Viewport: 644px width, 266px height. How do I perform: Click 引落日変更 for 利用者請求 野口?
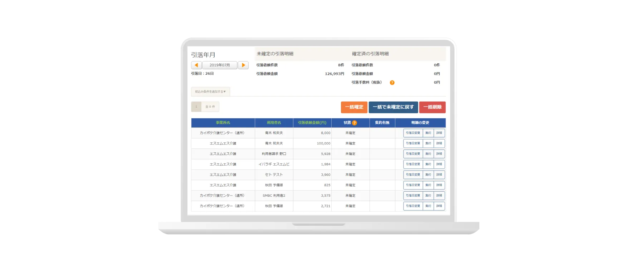[413, 154]
